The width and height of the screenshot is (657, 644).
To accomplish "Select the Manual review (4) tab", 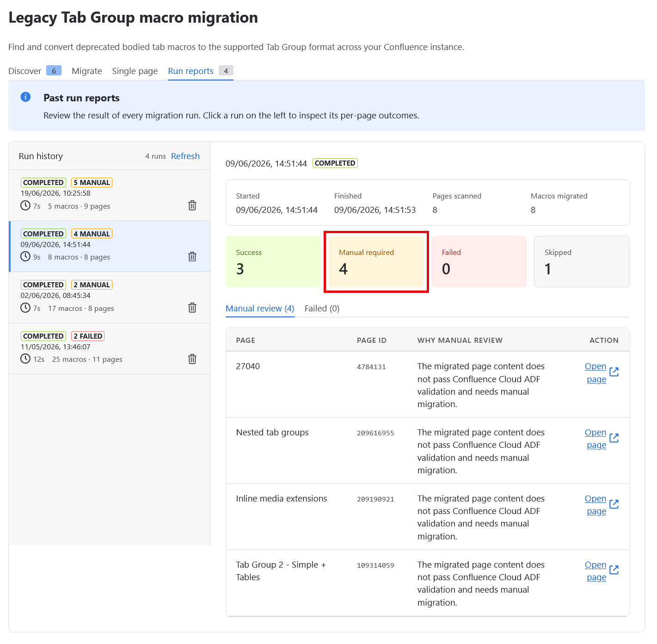I will pos(260,308).
